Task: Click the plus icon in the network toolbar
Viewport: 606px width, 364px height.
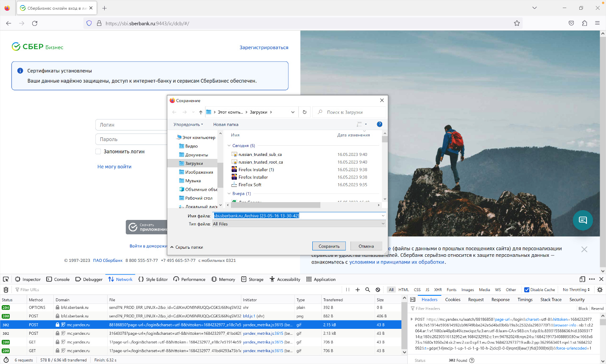Action: pos(358,290)
